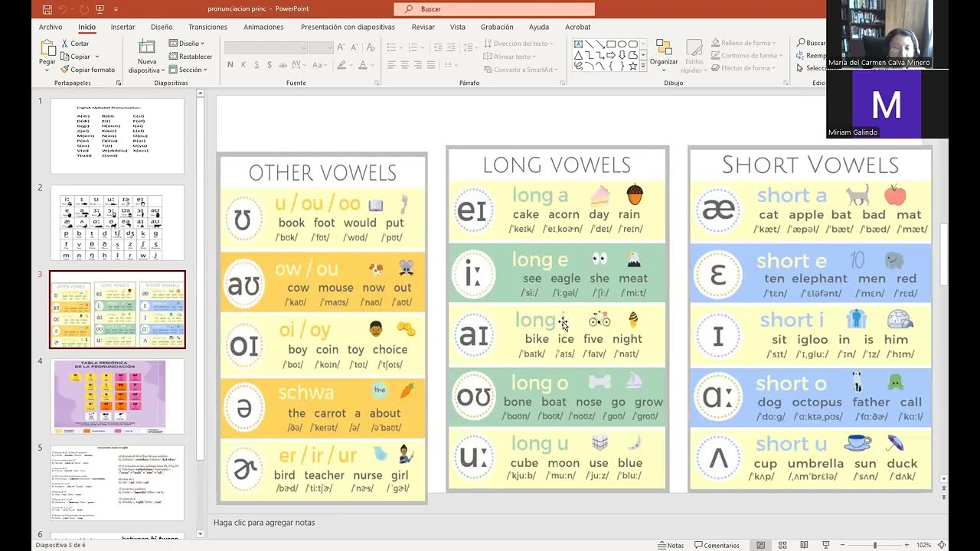The height and width of the screenshot is (551, 980).
Task: Toggle align text right
Action: [x=418, y=65]
